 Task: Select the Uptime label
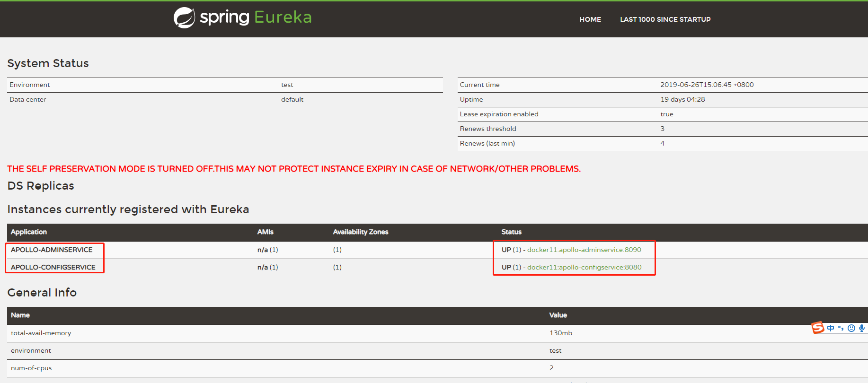(x=471, y=99)
